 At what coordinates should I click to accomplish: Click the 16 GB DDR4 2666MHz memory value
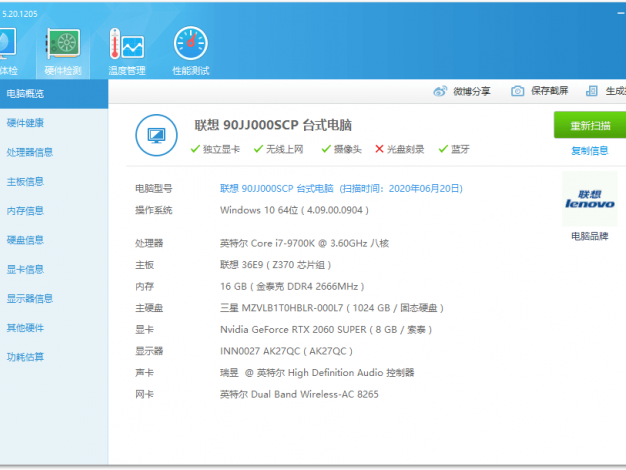292,286
